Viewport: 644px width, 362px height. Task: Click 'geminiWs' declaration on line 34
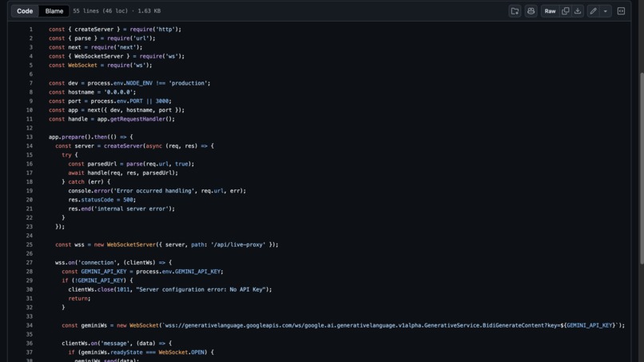(93, 325)
